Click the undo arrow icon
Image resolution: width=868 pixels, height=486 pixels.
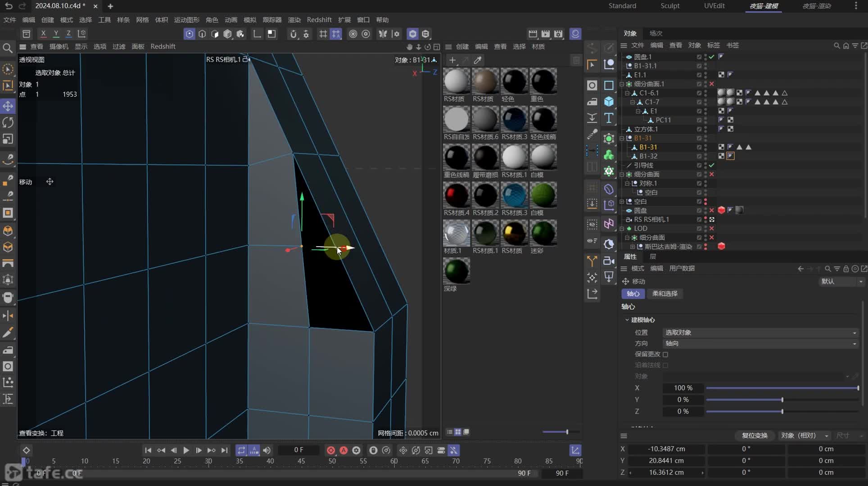(x=9, y=6)
